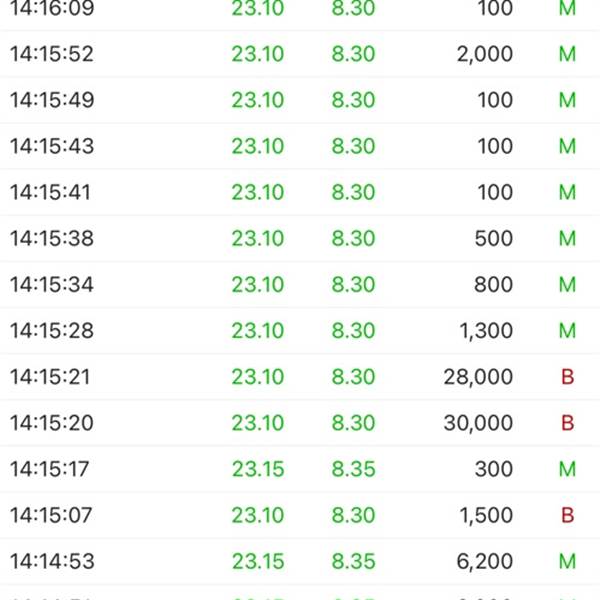Screen dimensions: 600x600
Task: Tap the 500 volume at 14:15:38
Action: click(494, 238)
